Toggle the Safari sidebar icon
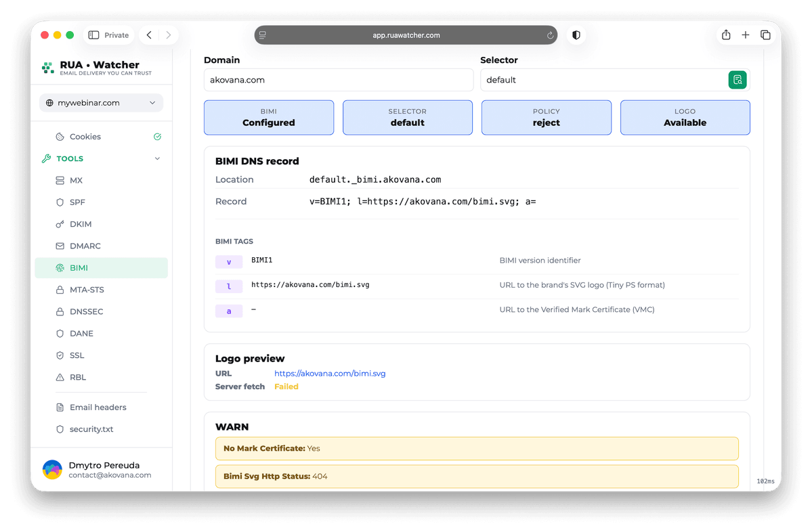Screen dimensions: 812x532 click(x=93, y=35)
